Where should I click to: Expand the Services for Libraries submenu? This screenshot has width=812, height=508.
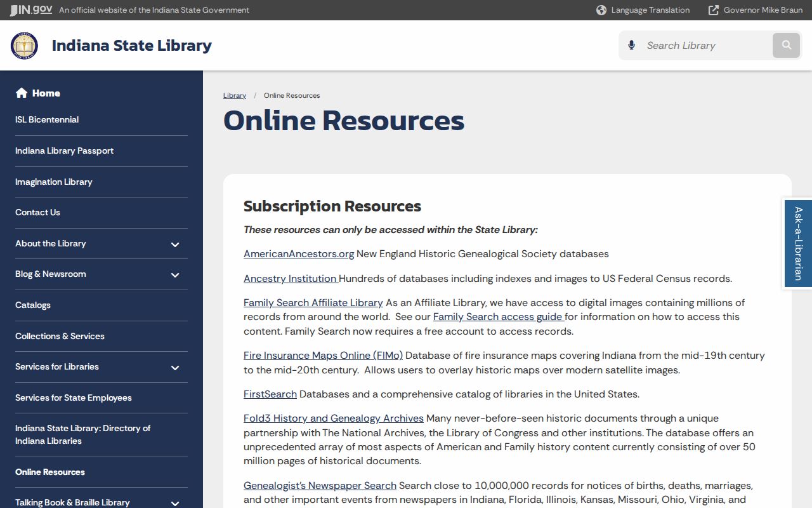click(x=175, y=368)
